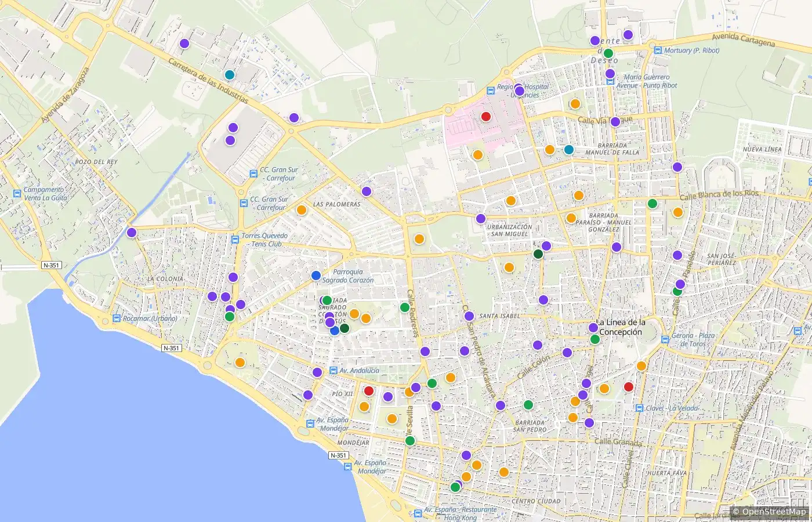Click the red marker next to the PÍO XII label

click(x=368, y=390)
